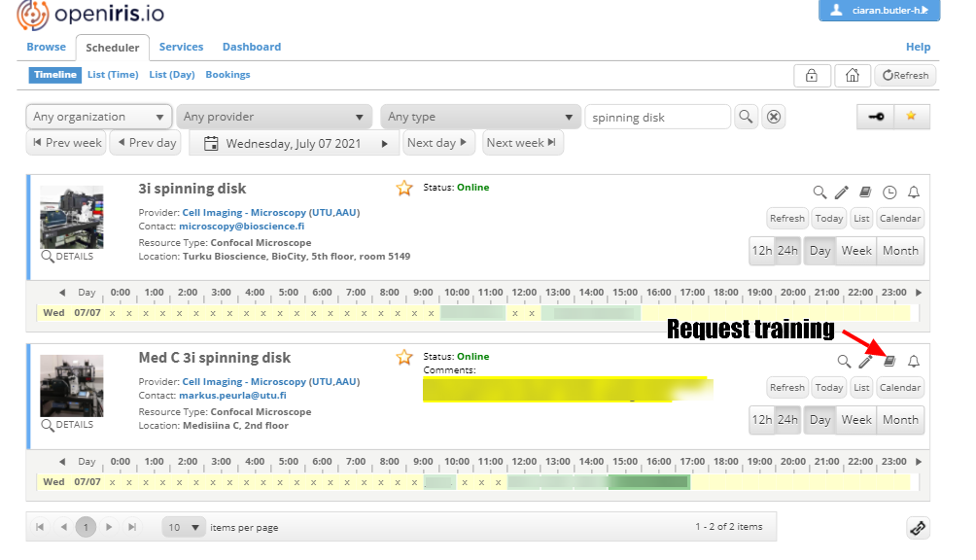Go to next day

tap(436, 143)
